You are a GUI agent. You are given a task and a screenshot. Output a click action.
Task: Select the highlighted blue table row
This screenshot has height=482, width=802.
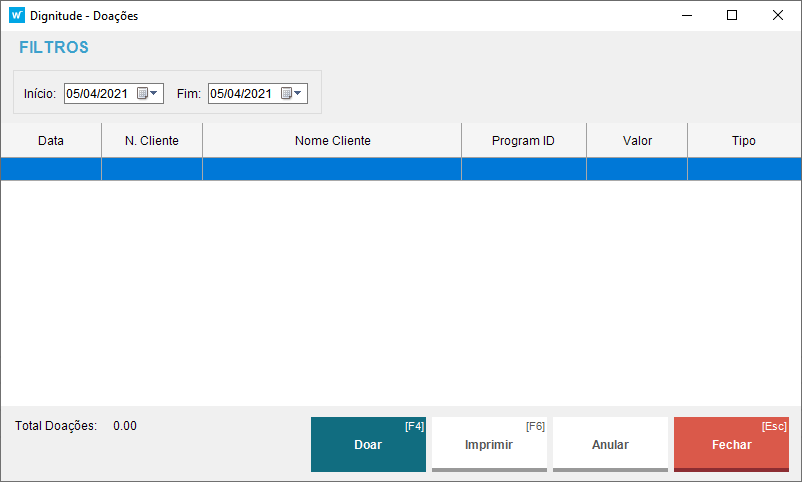coord(400,169)
